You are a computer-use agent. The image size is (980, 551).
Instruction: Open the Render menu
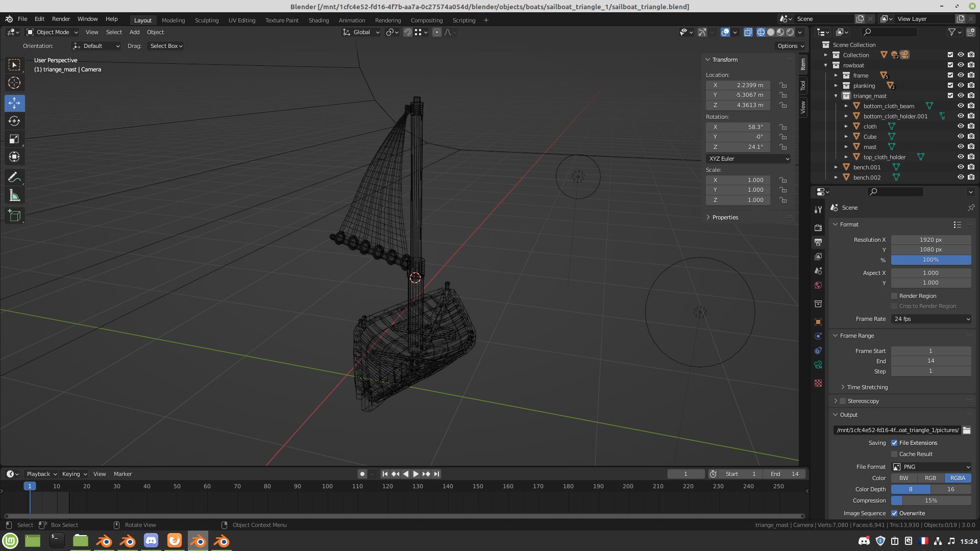point(61,19)
